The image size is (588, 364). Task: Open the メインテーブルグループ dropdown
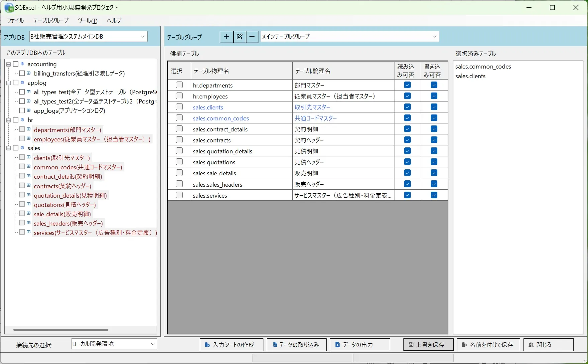click(350, 37)
